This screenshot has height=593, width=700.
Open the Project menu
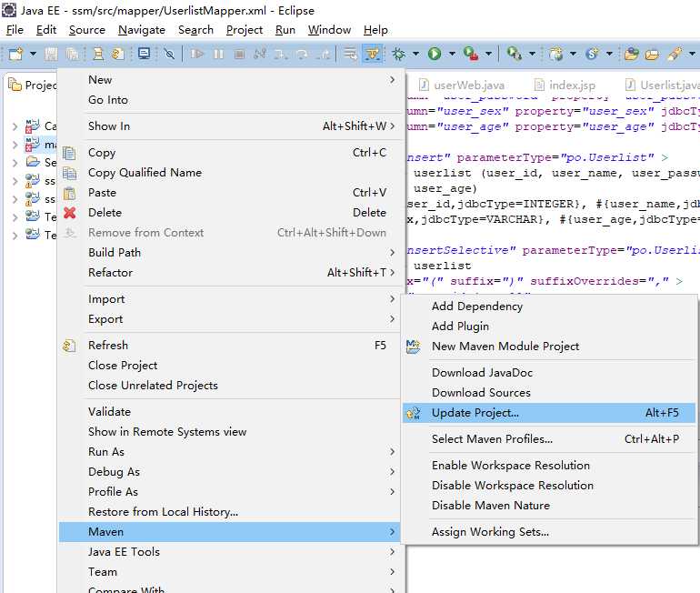click(x=245, y=30)
